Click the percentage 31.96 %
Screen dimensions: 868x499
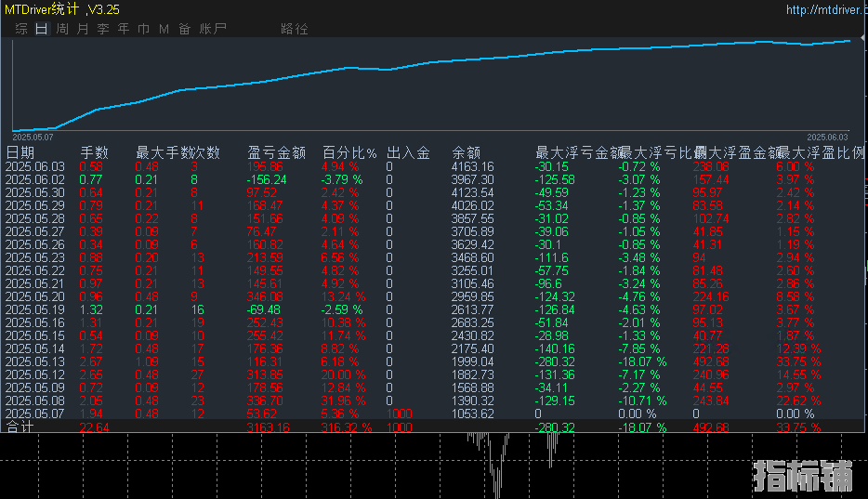point(343,401)
